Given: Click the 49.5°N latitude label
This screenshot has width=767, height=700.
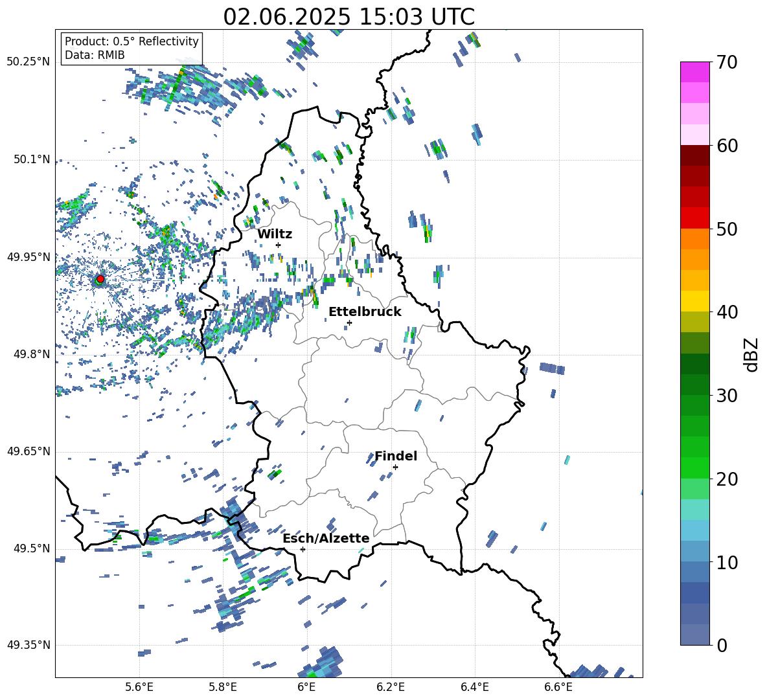Looking at the screenshot, I should pos(32,548).
